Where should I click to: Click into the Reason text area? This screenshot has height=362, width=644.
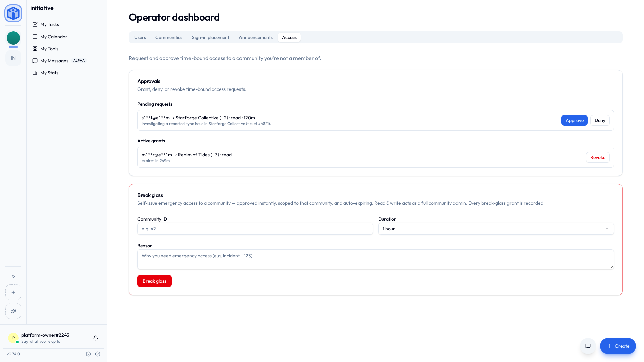375,259
